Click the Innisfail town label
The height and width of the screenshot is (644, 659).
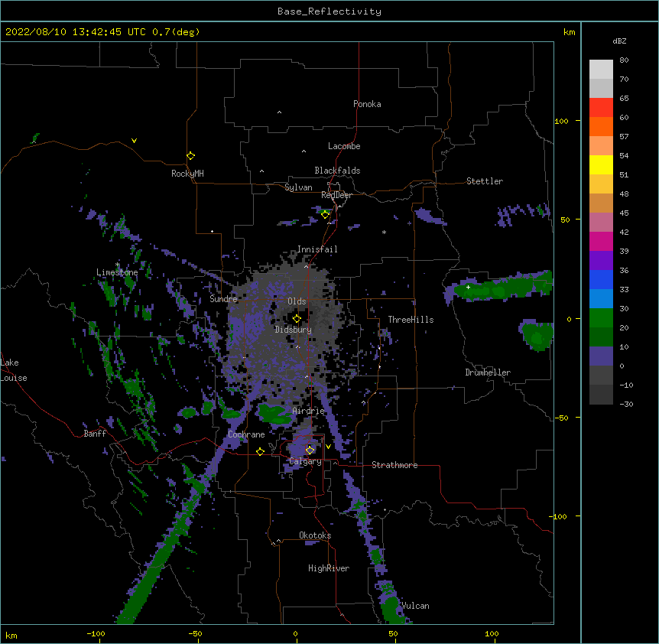(x=317, y=249)
